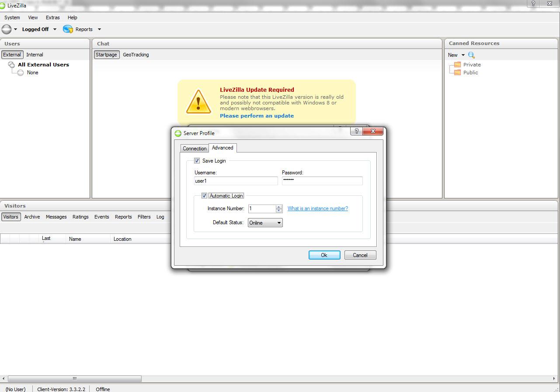Switch to the Internal users tab

[x=35, y=55]
